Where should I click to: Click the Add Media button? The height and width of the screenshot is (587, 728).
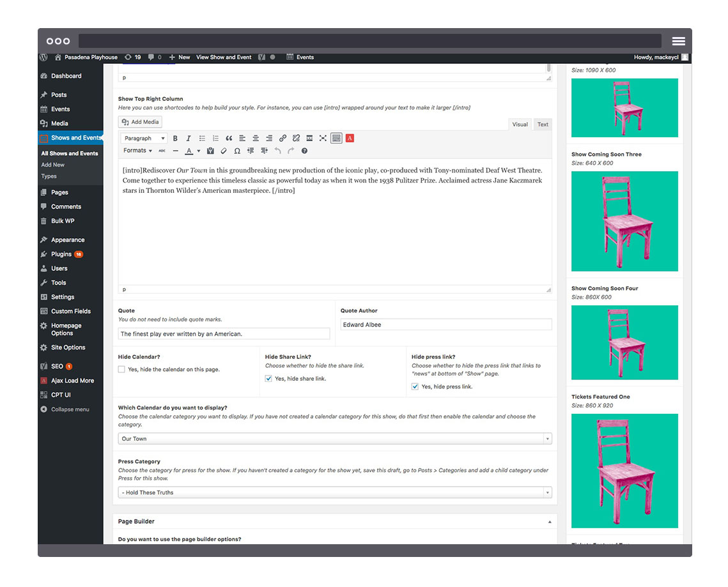(x=141, y=122)
